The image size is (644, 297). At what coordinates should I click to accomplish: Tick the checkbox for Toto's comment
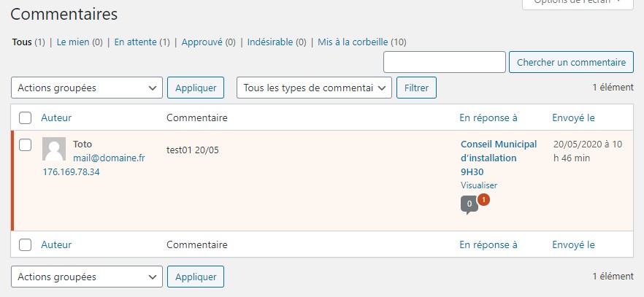pyautogui.click(x=25, y=144)
